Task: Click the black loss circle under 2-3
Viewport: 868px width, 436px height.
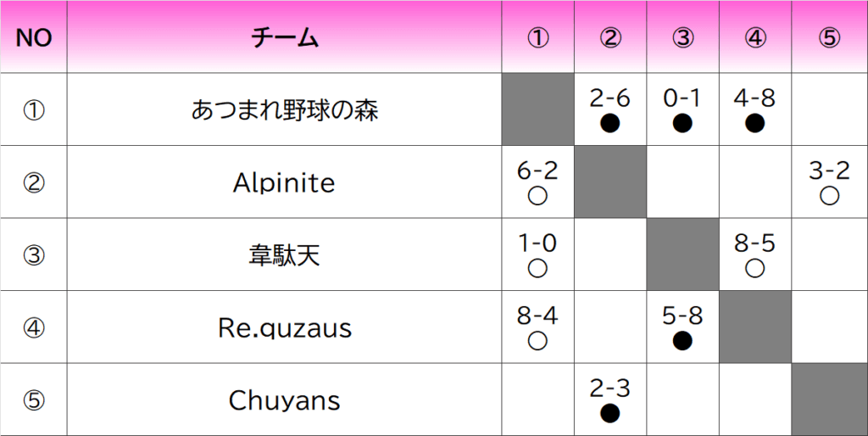Action: click(609, 414)
